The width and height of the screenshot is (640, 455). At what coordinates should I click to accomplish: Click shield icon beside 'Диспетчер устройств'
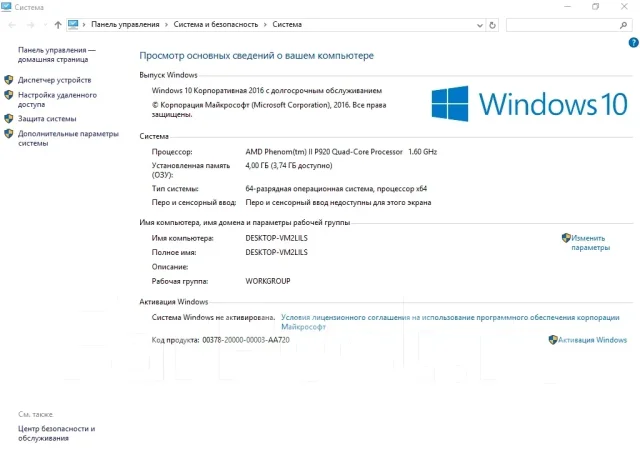click(9, 80)
